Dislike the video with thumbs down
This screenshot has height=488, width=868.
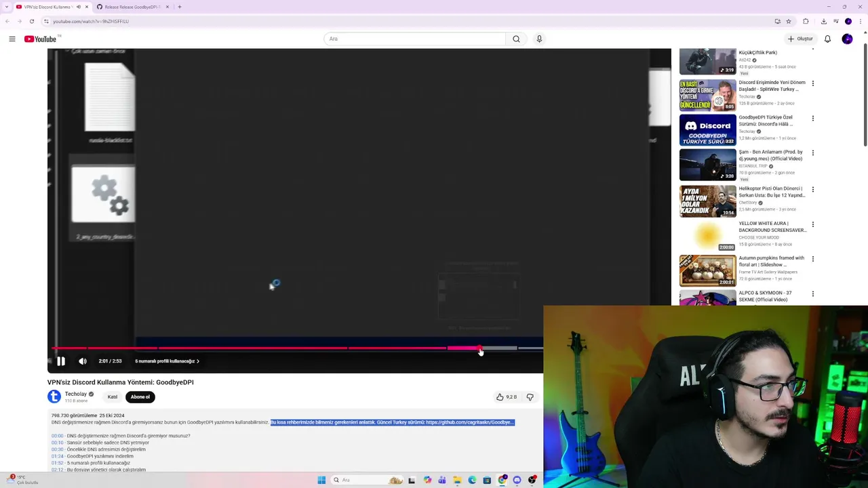coord(530,397)
